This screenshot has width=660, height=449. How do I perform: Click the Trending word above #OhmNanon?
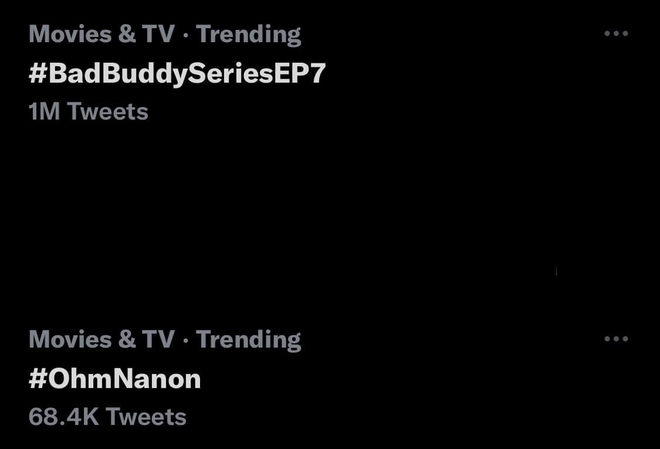pyautogui.click(x=248, y=340)
